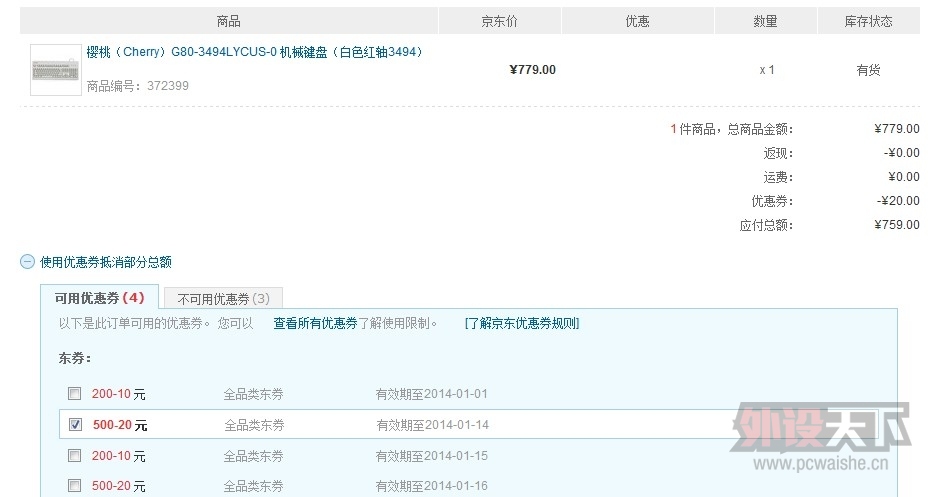930x497 pixels.
Task: Open the Cherry keyboard product thumbnail
Action: [56, 70]
